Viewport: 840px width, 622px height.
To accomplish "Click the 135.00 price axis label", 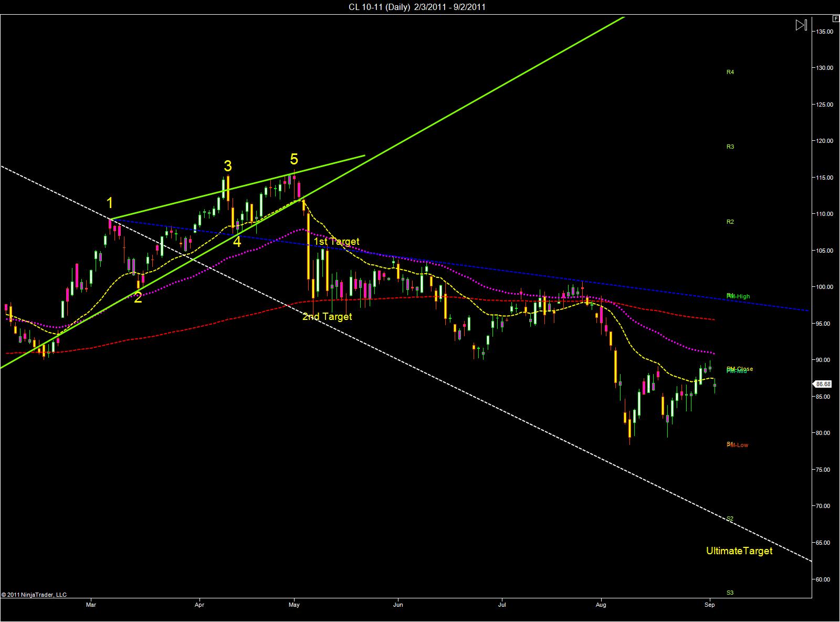I will click(825, 32).
